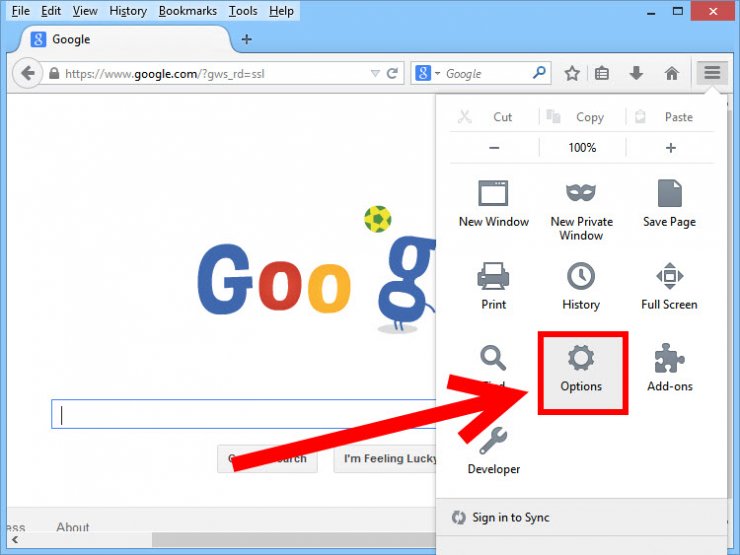Bookmark this page with star icon
This screenshot has width=740, height=555.
coord(572,73)
